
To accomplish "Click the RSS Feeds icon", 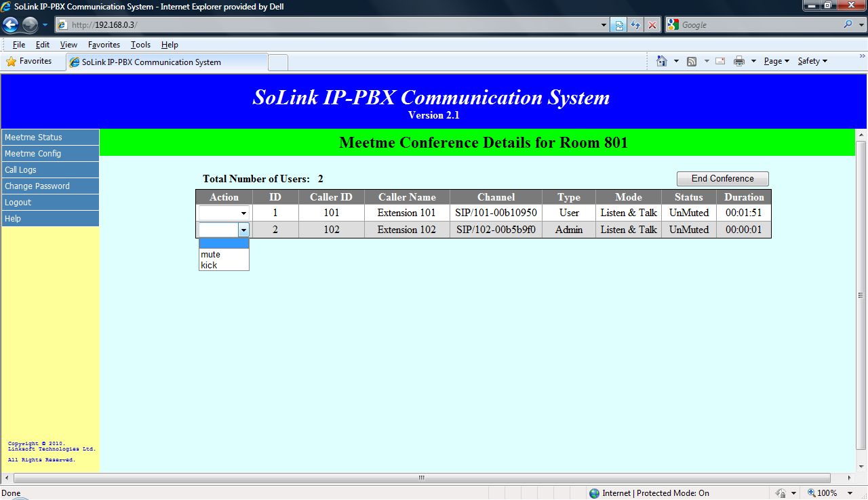I will click(x=692, y=61).
